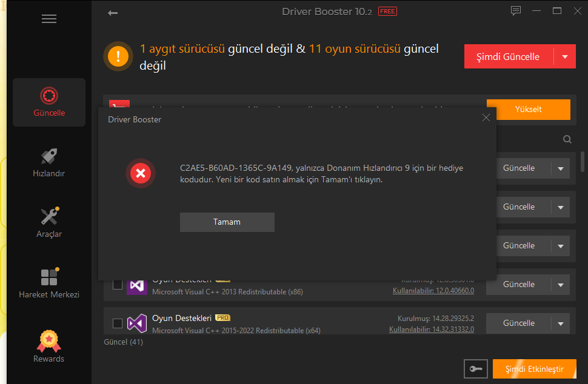Open the hamburger menu in sidebar
Viewport: 588px width, 384px height.
tap(49, 19)
